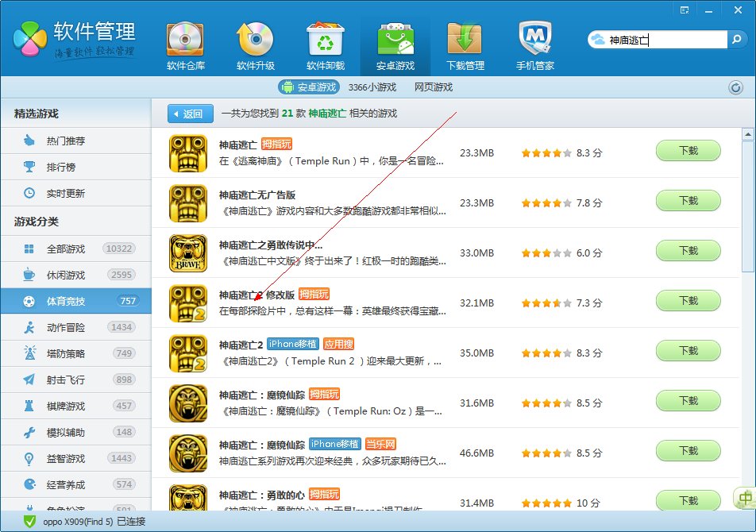Download 神庙逃亡2 iPhone port version
756x532 pixels.
pyautogui.click(x=687, y=350)
